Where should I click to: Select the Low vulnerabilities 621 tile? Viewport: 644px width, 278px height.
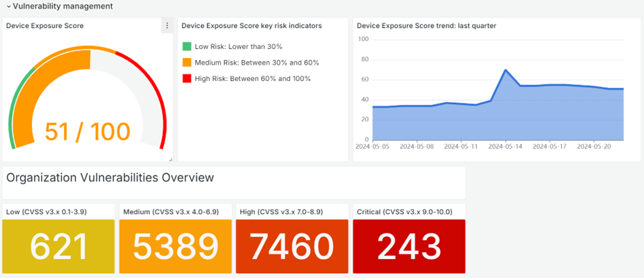point(59,247)
